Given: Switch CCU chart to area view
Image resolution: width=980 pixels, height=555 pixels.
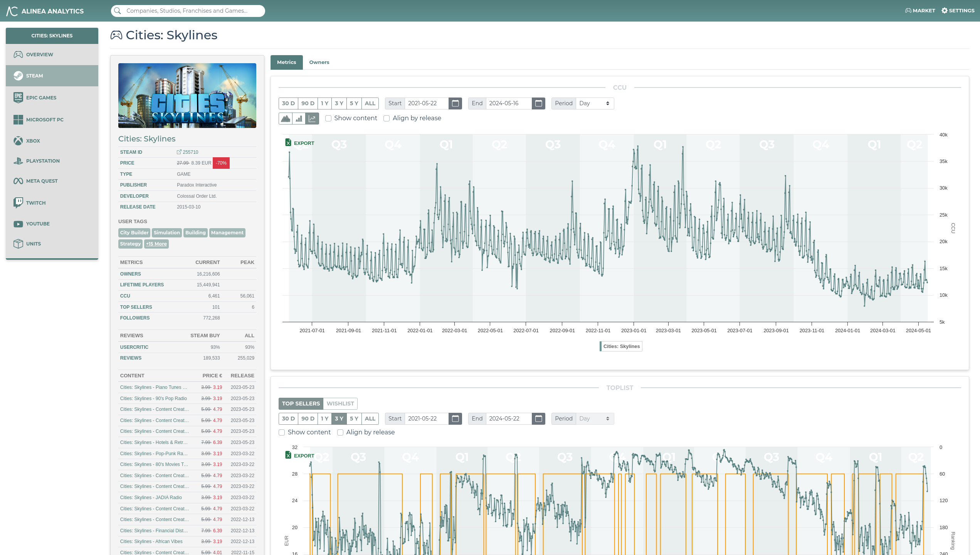Looking at the screenshot, I should click(x=286, y=118).
